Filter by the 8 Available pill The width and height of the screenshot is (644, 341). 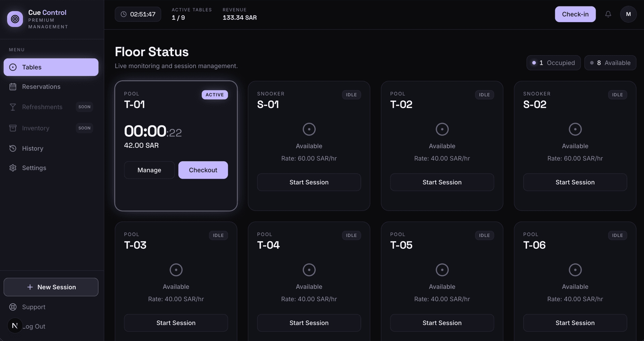pos(610,63)
